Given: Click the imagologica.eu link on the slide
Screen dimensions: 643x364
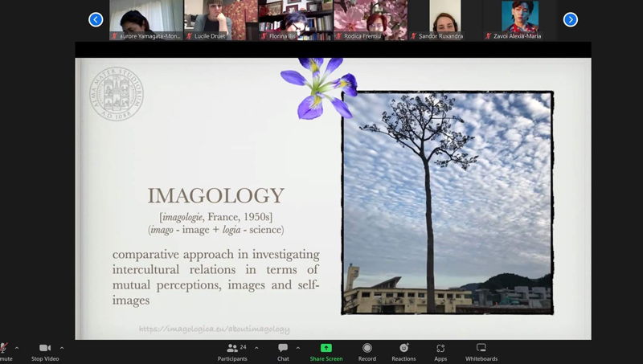Looking at the screenshot, I should [215, 329].
